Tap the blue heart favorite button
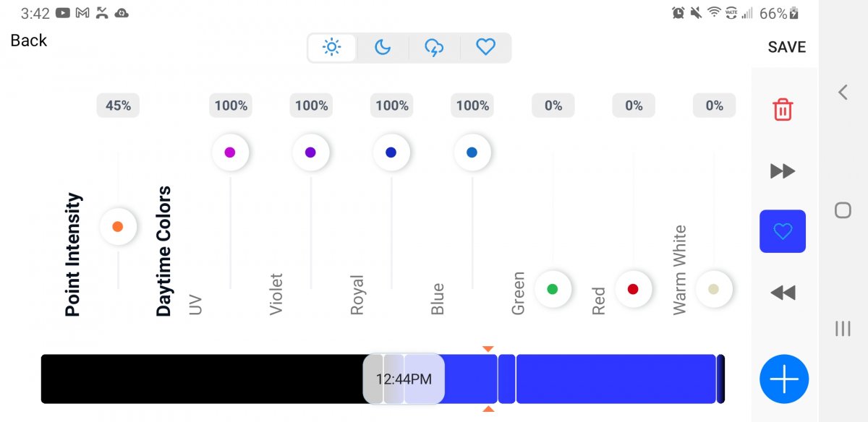Image resolution: width=868 pixels, height=422 pixels. (783, 231)
